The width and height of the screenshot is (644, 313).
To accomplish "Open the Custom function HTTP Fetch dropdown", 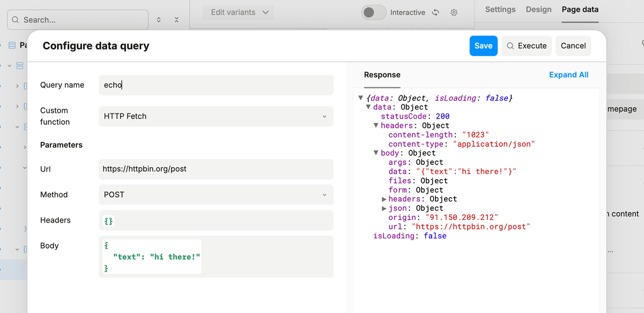I will [216, 116].
